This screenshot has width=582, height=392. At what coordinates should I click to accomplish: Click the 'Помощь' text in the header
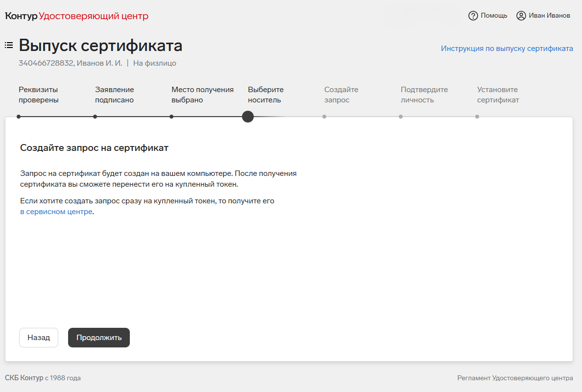[494, 16]
